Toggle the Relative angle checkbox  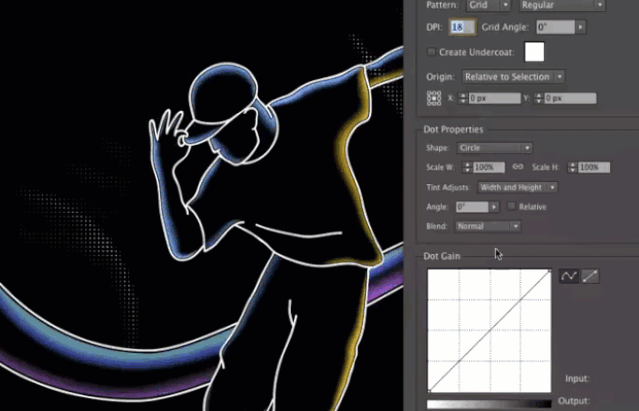pos(511,206)
